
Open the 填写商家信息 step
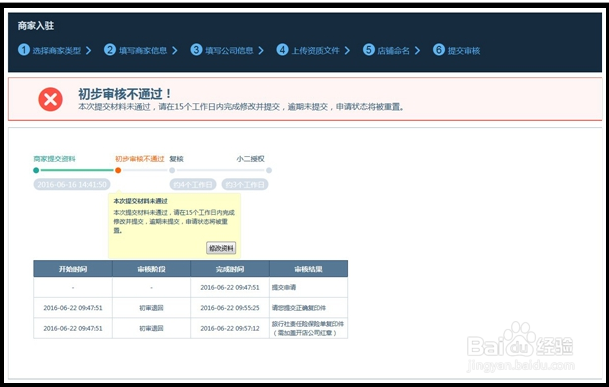click(x=143, y=51)
